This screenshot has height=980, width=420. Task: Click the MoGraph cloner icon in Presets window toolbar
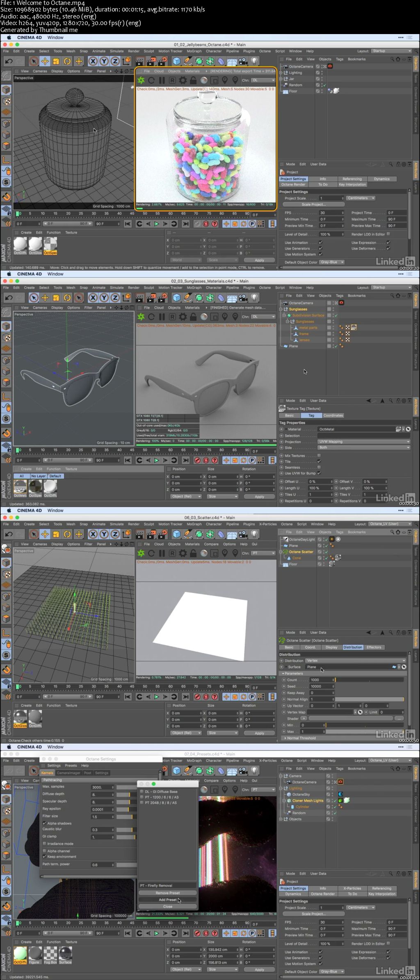(210, 771)
